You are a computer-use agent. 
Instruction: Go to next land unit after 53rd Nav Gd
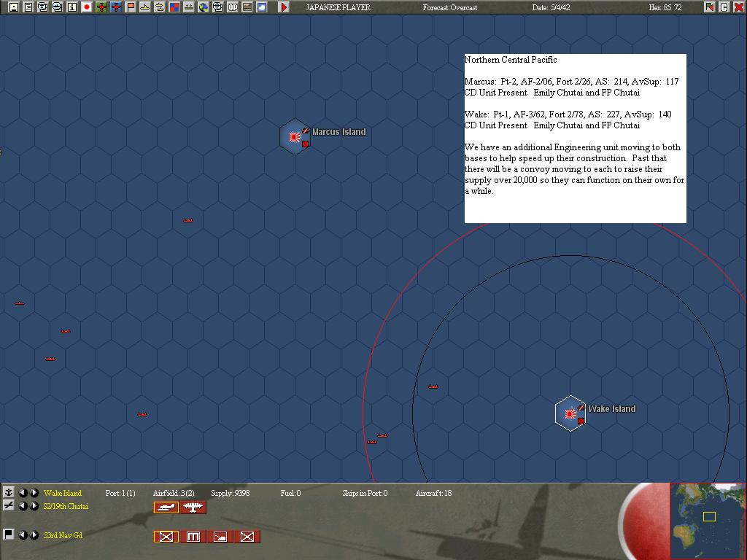(34, 535)
